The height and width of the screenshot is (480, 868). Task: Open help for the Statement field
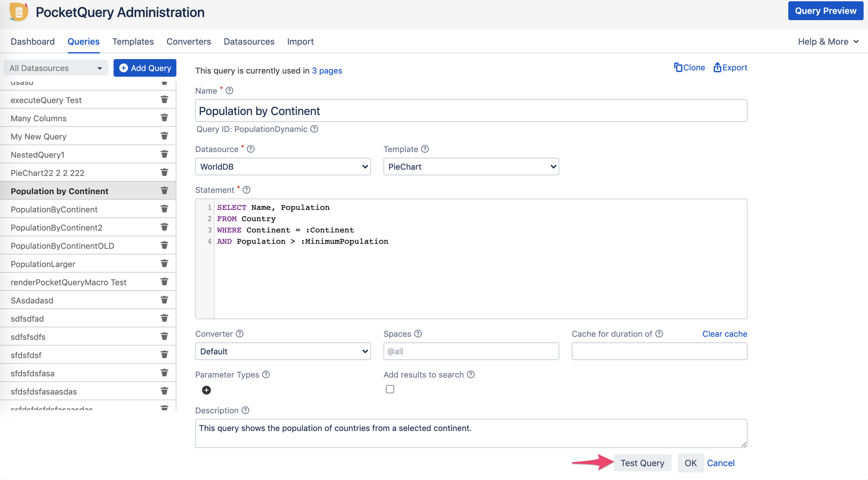[247, 190]
